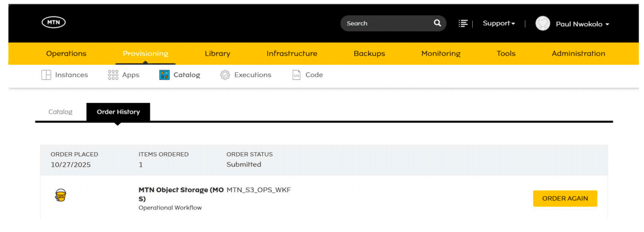Click the Executions gear icon
Image resolution: width=644 pixels, height=232 pixels.
(x=225, y=75)
